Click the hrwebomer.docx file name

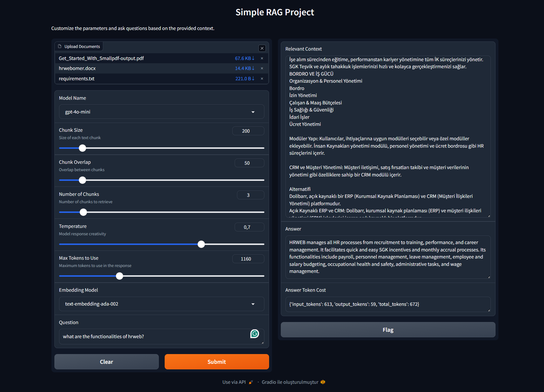point(77,68)
